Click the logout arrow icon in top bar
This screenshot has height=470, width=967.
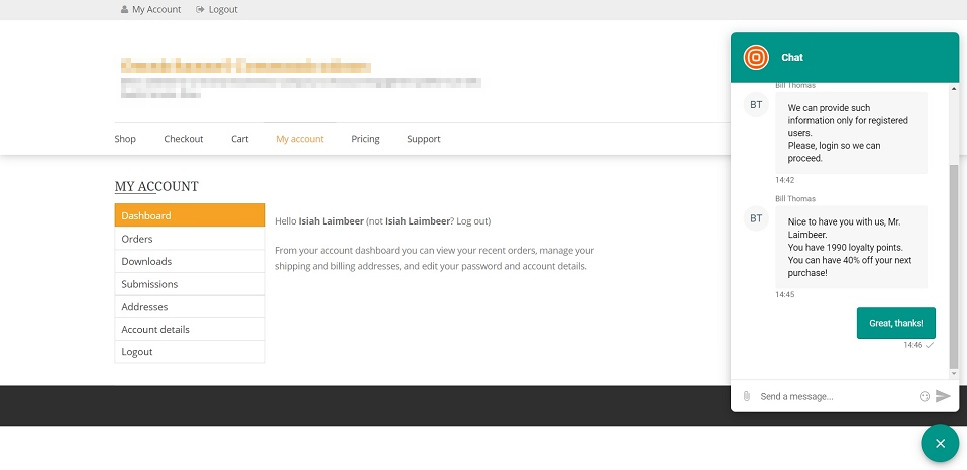click(x=200, y=10)
